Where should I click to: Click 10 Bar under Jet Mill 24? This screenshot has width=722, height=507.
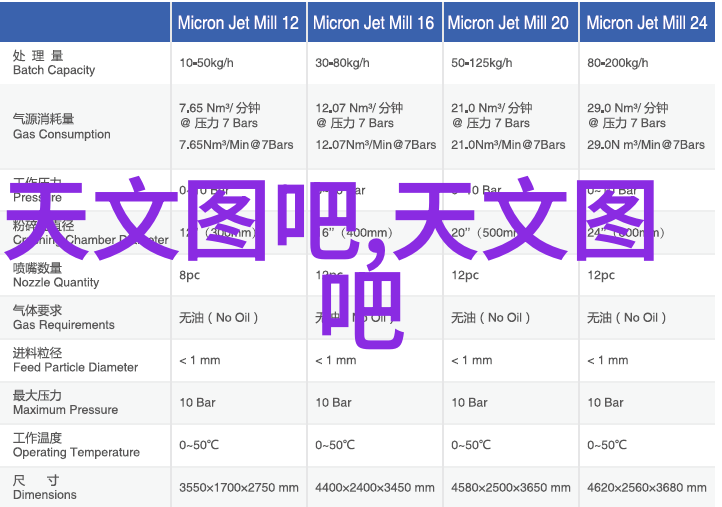[x=605, y=402]
